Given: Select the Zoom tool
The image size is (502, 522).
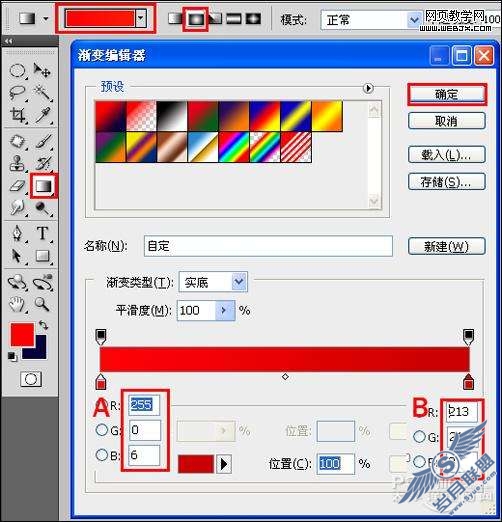Looking at the screenshot, I should (x=42, y=304).
